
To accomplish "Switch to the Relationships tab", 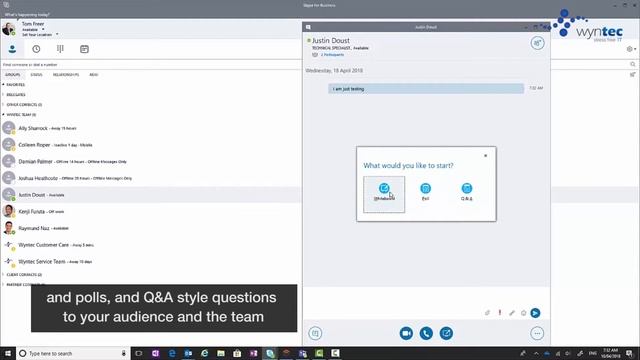I will coord(66,75).
